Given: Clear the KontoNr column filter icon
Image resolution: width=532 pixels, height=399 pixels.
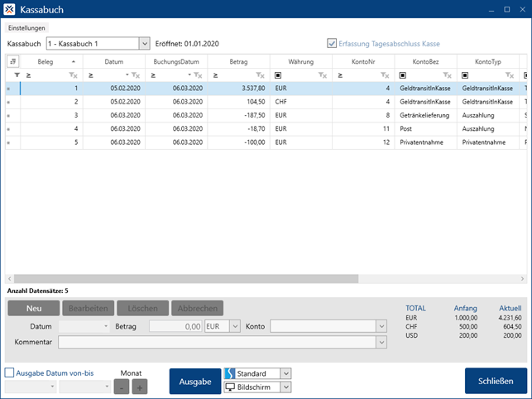Looking at the screenshot, I should pos(385,75).
